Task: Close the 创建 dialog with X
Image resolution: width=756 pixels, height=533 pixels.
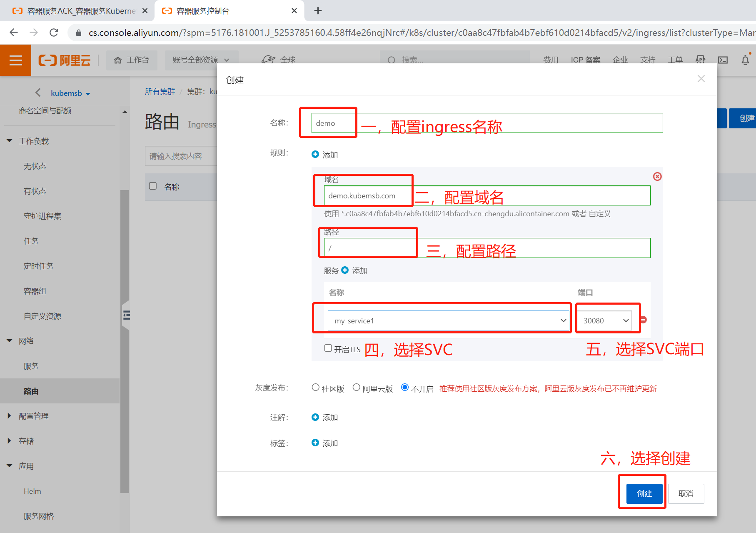Action: pos(701,79)
